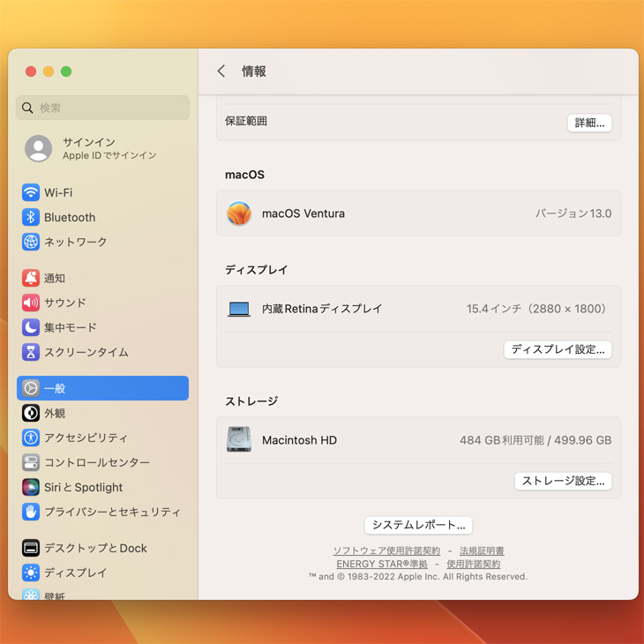This screenshot has width=644, height=644.
Task: Select デスクトップと Dock icon
Action: click(30, 548)
